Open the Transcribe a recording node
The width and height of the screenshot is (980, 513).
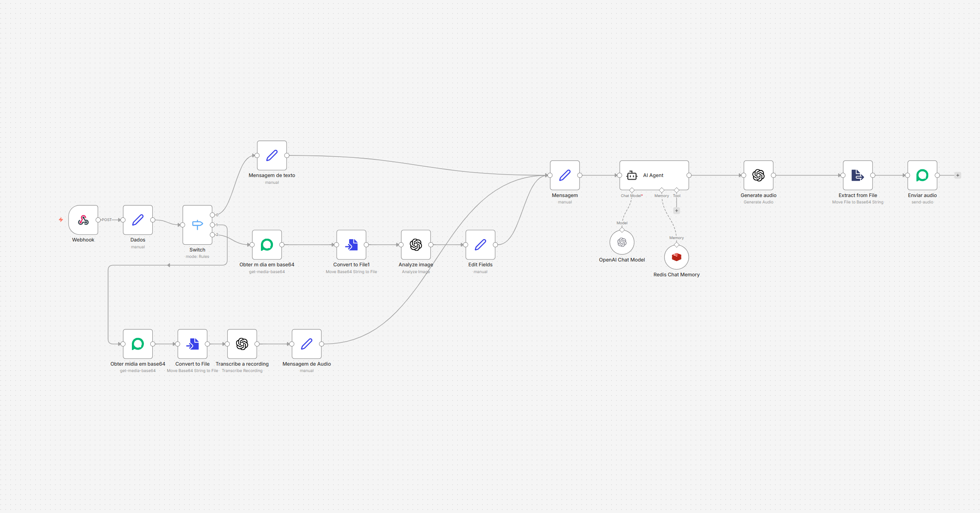pyautogui.click(x=242, y=344)
